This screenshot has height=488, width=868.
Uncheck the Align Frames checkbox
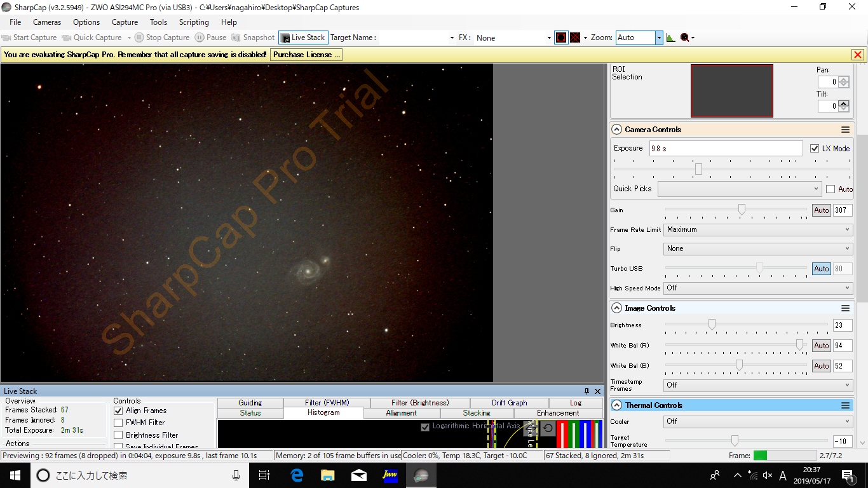(118, 410)
